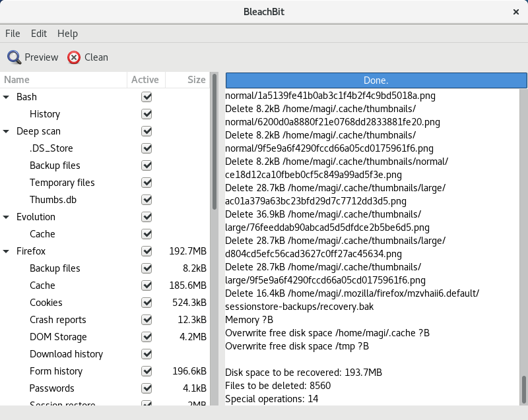
Task: Collapse the Bash tree group
Action: [6, 97]
